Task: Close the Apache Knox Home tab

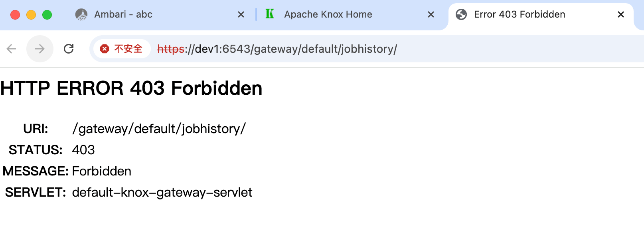Action: [x=431, y=15]
